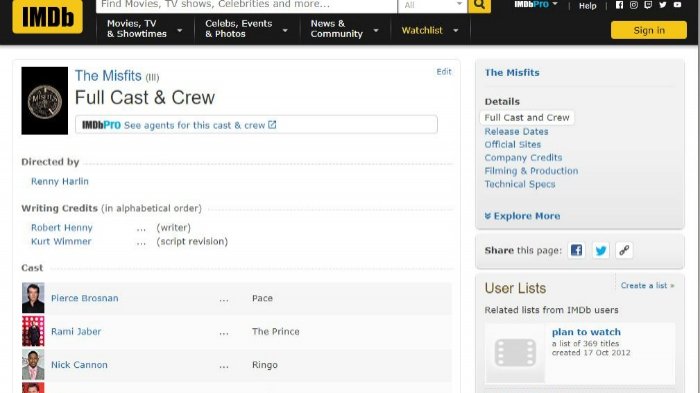Screen dimensions: 700x393
Task: Open The Misfits title link
Action: pos(108,76)
